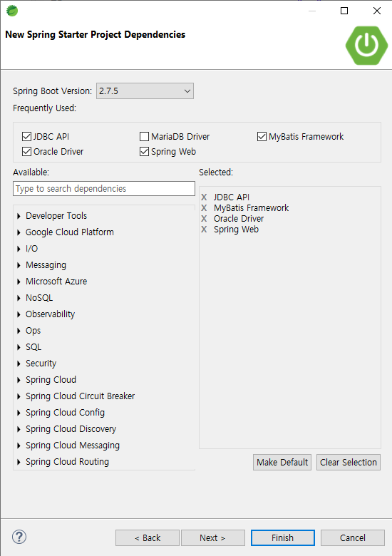Click the Clear Selection button
The width and height of the screenshot is (392, 556).
(349, 463)
